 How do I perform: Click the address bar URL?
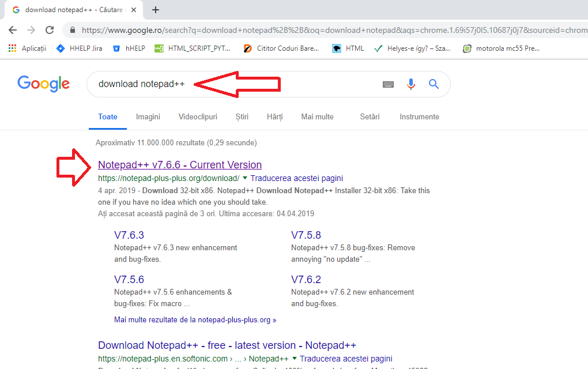(334, 30)
